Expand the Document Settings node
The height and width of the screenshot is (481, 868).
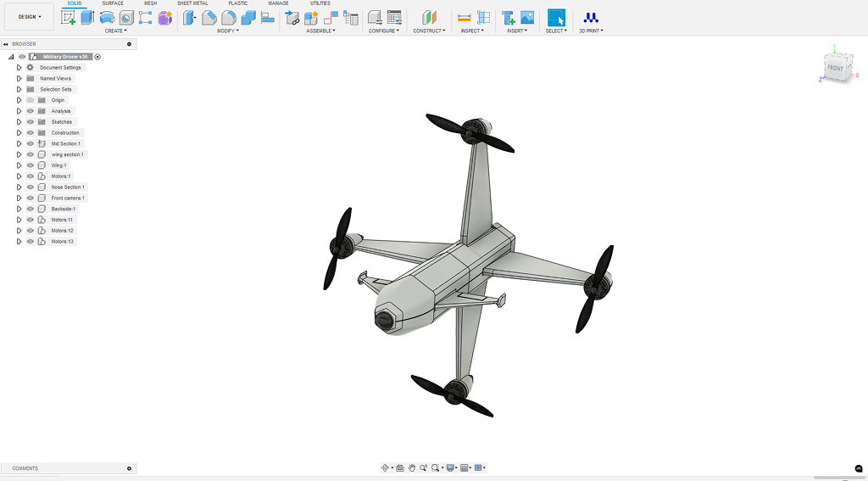(19, 68)
